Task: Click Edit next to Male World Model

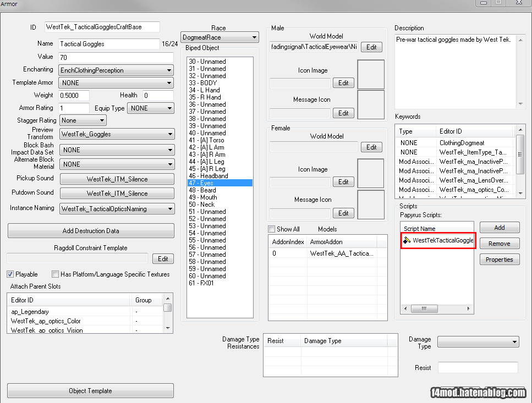Action: tap(371, 47)
